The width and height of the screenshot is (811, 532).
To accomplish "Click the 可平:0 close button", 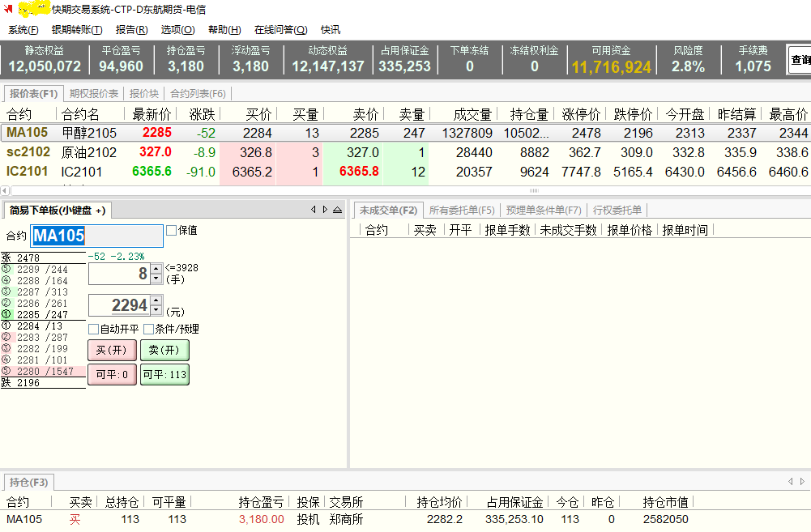I will [x=112, y=374].
